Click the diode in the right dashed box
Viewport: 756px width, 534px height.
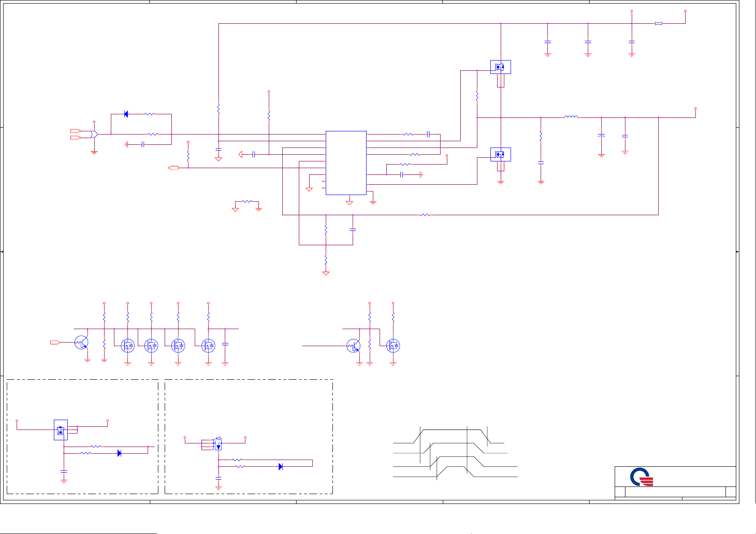pos(280,467)
